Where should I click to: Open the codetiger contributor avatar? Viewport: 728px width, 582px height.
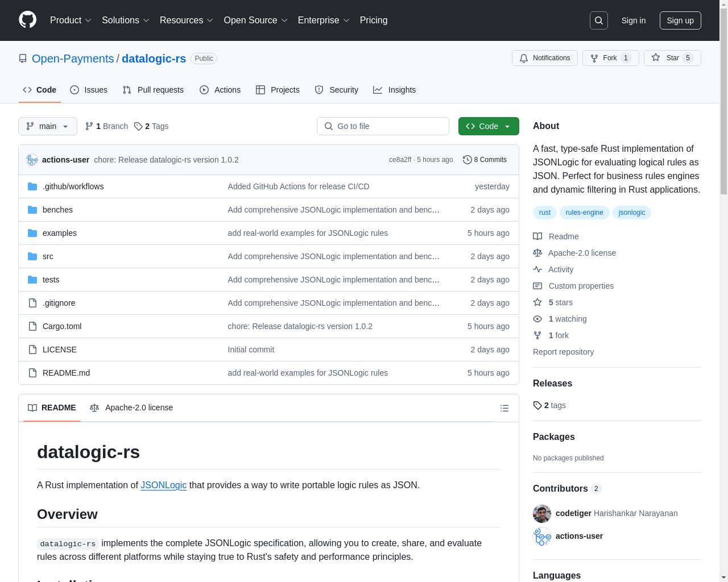click(542, 513)
